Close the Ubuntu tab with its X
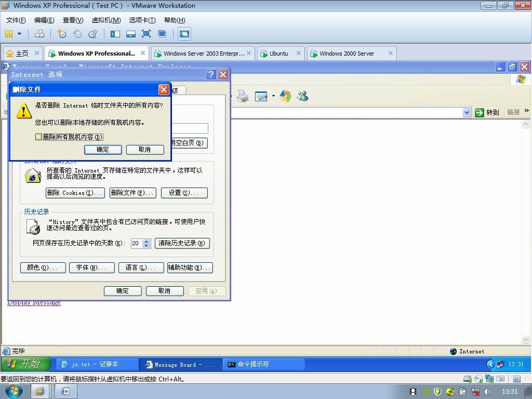532x399 pixels. point(299,53)
